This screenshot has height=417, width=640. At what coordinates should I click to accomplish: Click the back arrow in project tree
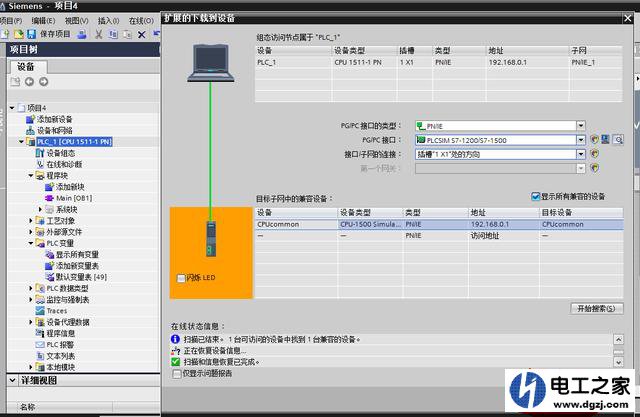pyautogui.click(x=29, y=82)
